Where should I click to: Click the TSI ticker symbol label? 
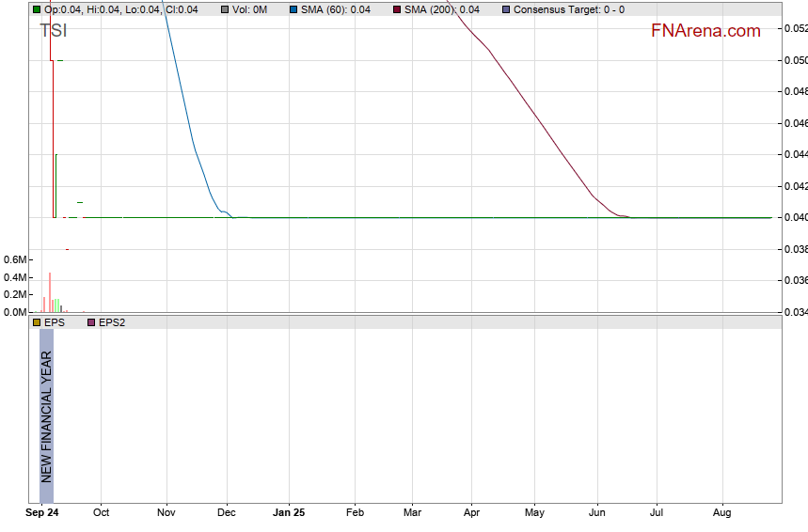[53, 30]
